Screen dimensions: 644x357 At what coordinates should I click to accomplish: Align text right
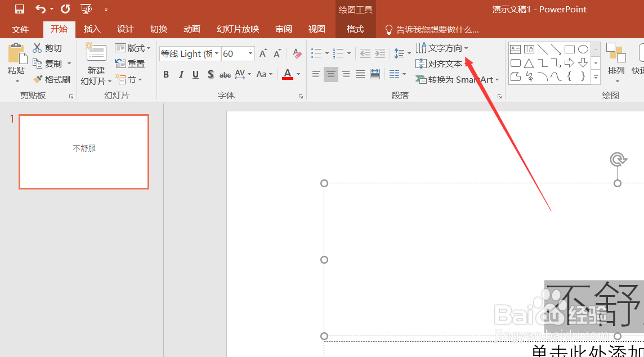point(346,74)
